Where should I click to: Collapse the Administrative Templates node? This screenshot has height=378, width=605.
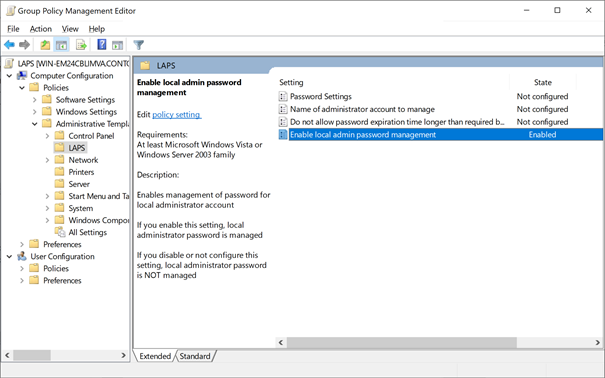point(35,124)
